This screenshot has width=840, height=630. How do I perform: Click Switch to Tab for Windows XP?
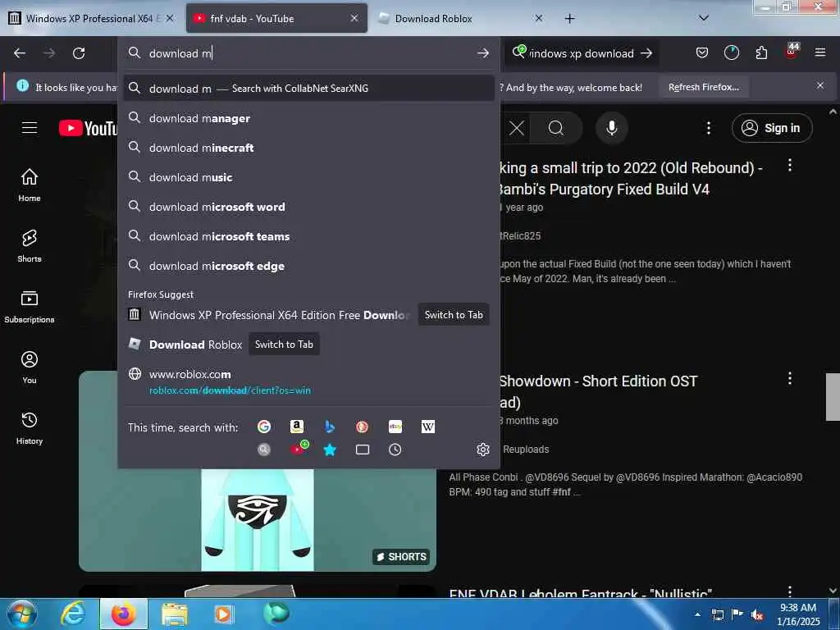point(454,314)
